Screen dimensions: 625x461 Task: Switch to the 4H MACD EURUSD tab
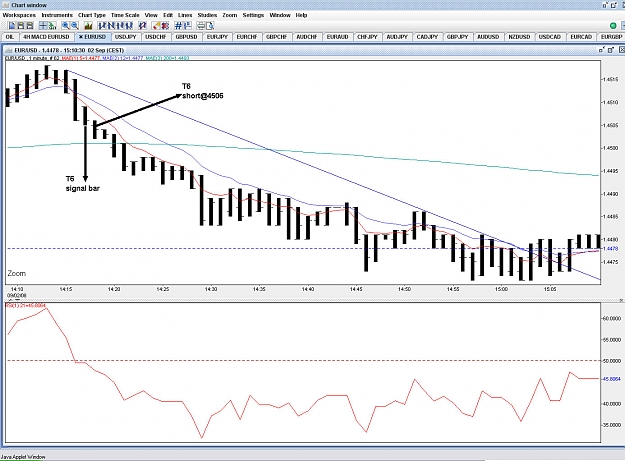pos(46,37)
